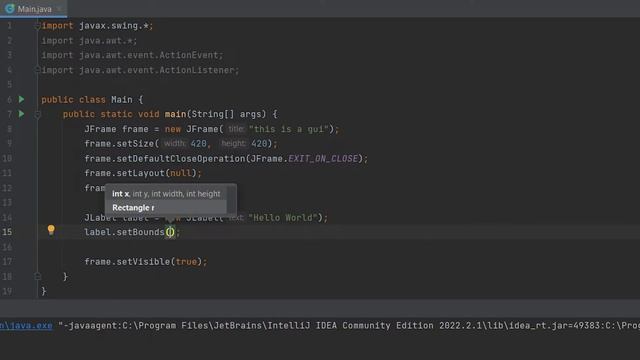640x360 pixels.
Task: Click the fold end marker on line 18
Action: coord(37,277)
